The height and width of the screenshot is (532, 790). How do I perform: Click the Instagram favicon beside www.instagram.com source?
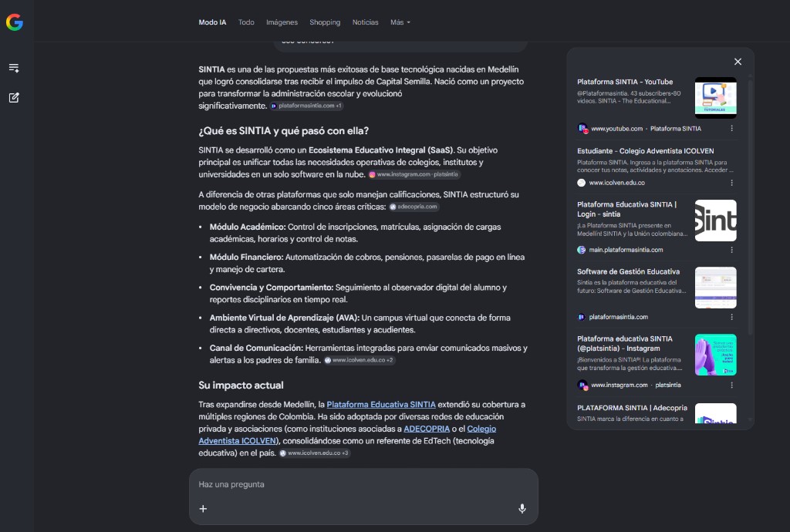tap(582, 385)
